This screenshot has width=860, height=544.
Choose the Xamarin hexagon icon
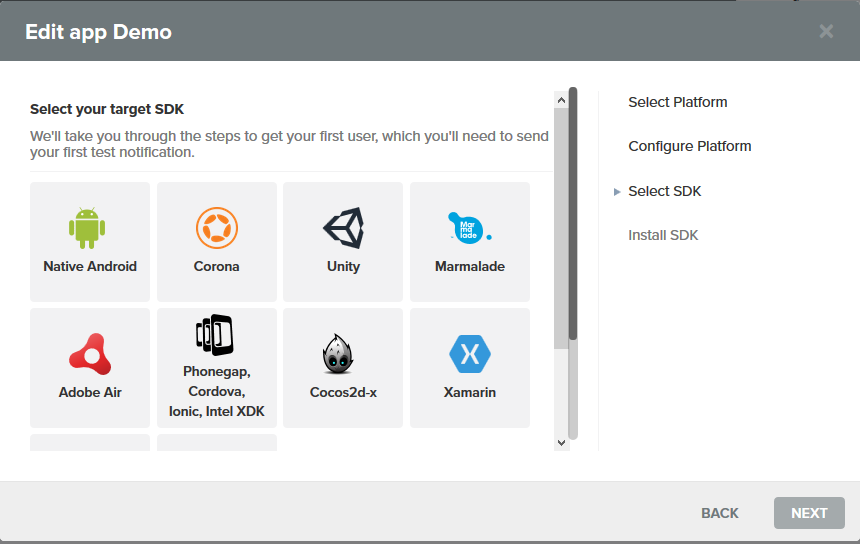(x=469, y=354)
